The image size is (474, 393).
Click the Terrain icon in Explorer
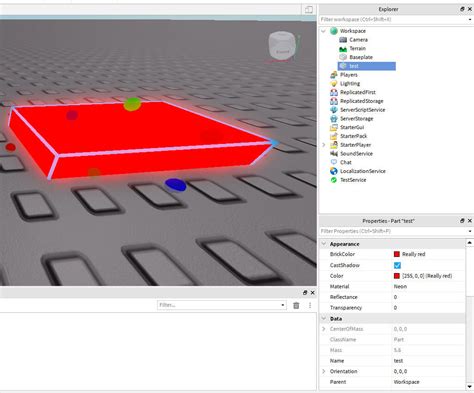click(x=343, y=49)
